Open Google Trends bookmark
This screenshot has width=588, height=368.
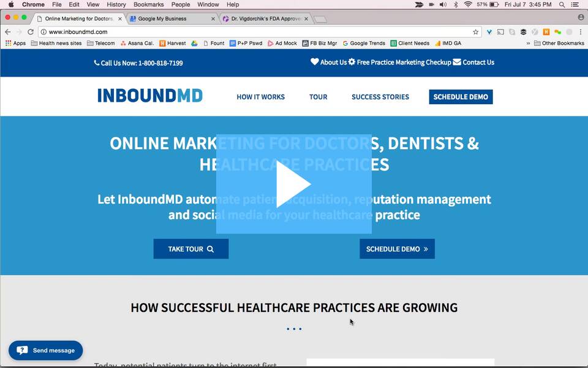tap(364, 43)
